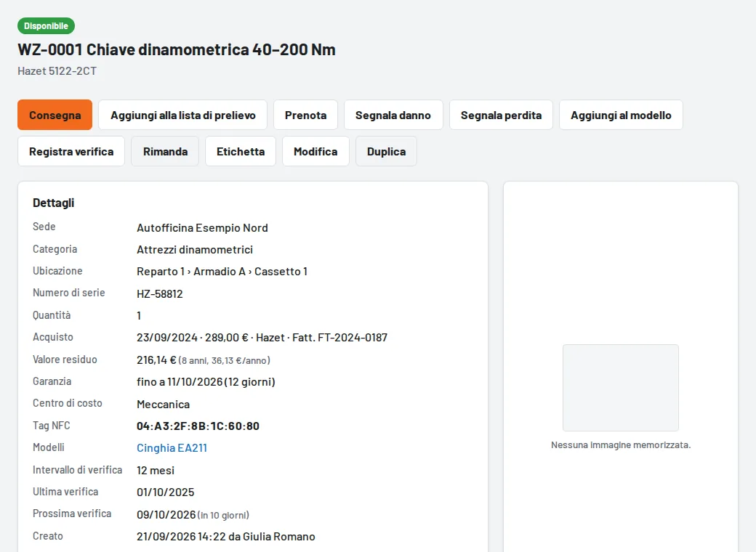Click the Quantità value 1
The height and width of the screenshot is (552, 756).
point(139,315)
